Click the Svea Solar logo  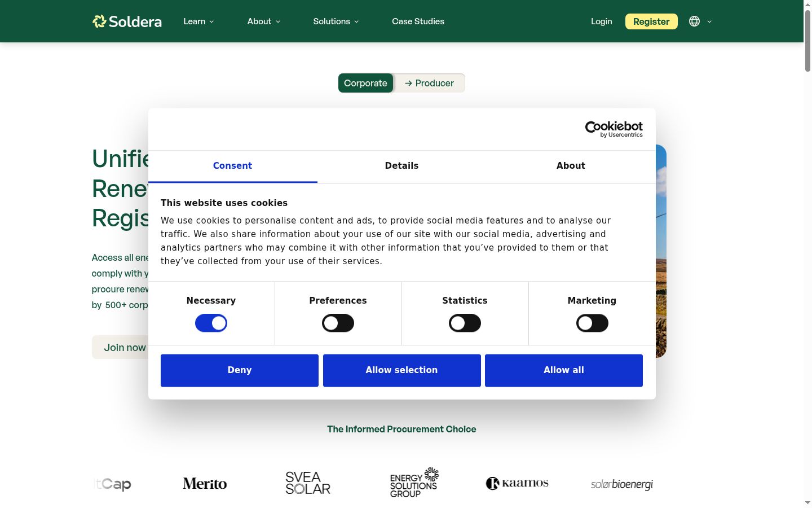308,483
